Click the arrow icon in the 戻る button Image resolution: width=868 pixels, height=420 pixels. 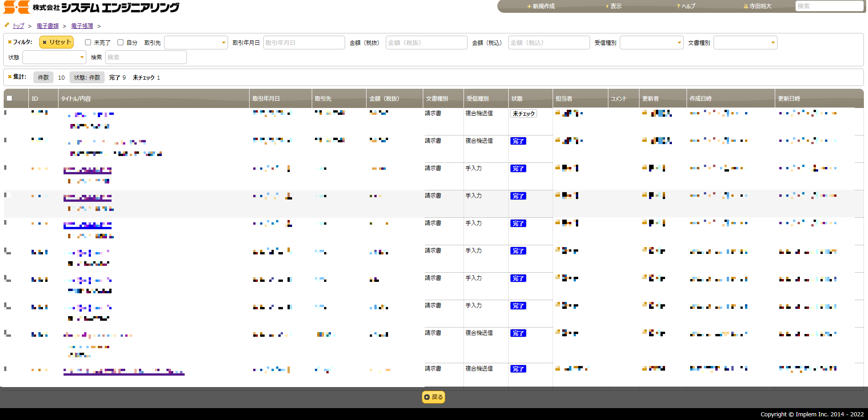(x=427, y=397)
